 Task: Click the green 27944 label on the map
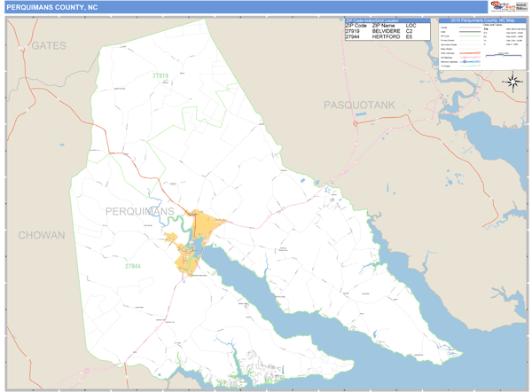(132, 266)
